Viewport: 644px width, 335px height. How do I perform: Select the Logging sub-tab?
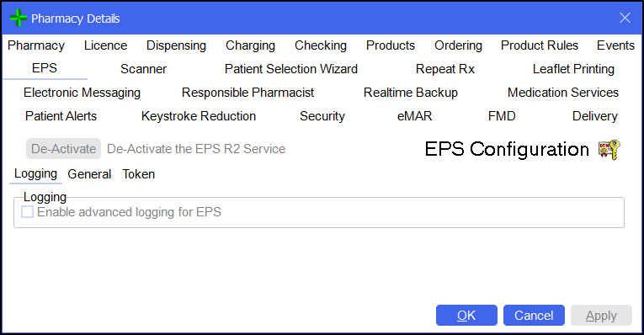[35, 173]
